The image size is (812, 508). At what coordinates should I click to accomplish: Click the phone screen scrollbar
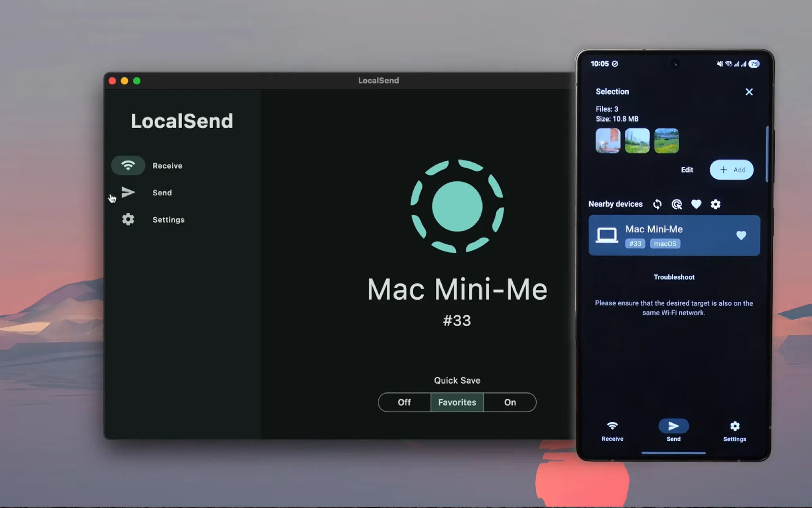pyautogui.click(x=767, y=154)
